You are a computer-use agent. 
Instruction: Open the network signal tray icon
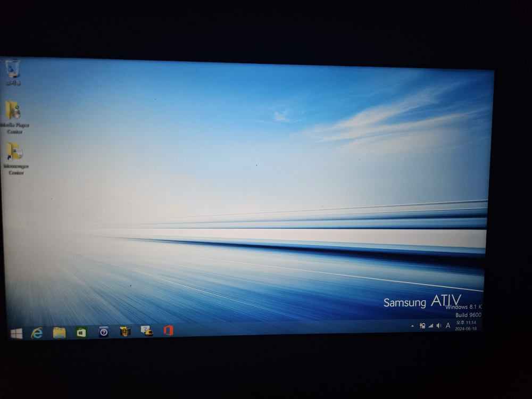coord(430,326)
